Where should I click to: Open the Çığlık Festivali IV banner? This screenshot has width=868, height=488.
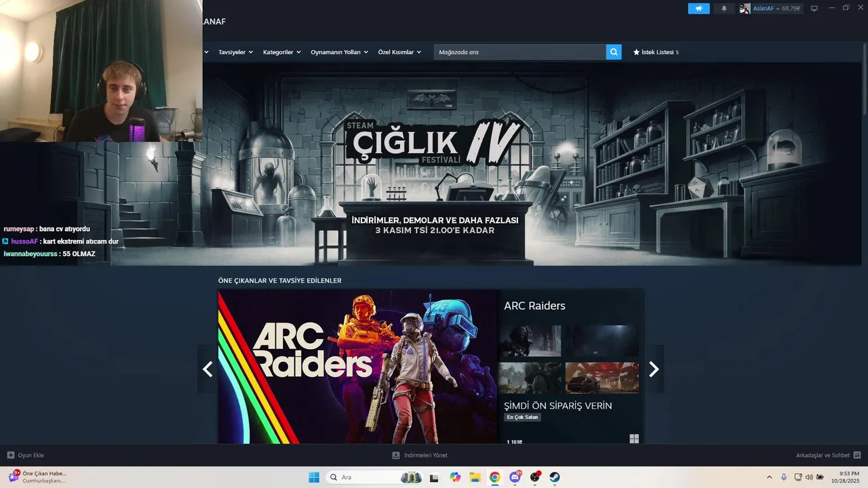(434, 163)
